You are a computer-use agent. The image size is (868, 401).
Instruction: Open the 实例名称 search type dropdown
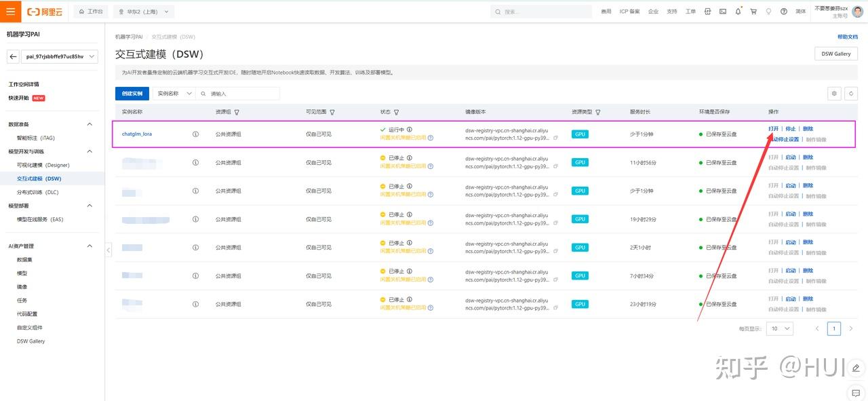tap(174, 94)
